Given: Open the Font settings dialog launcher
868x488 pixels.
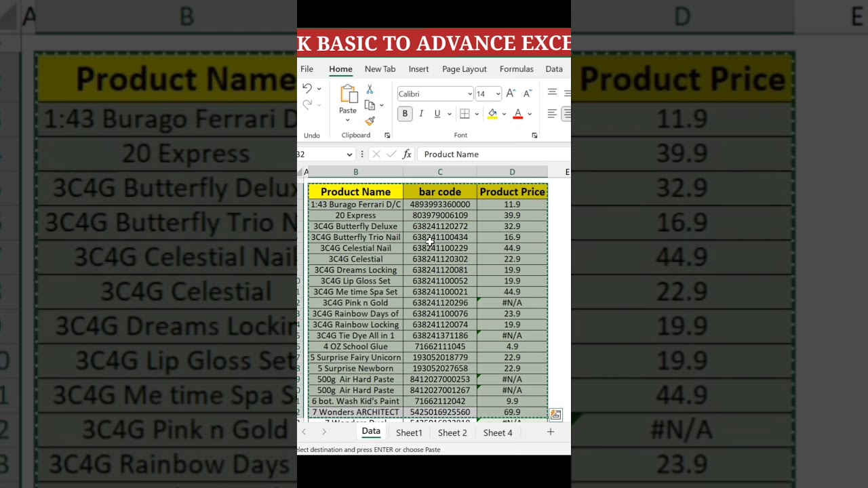Looking at the screenshot, I should coord(534,136).
